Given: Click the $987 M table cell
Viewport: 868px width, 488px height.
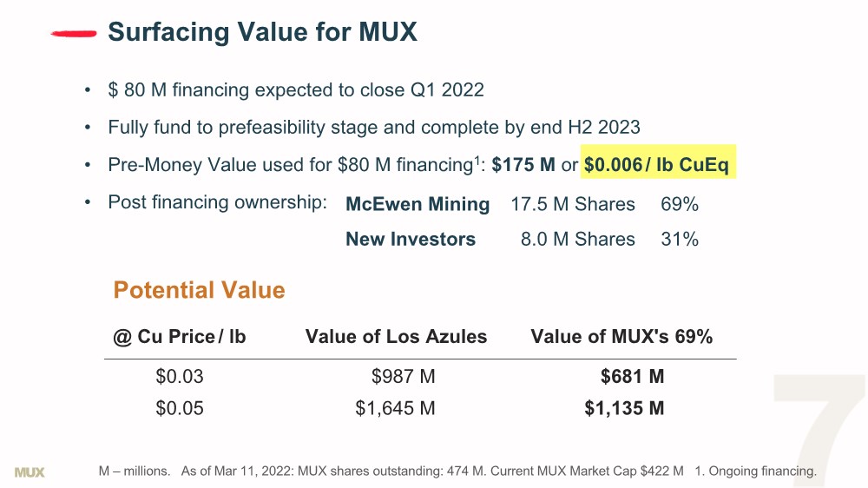Looking at the screenshot, I should 403,377.
